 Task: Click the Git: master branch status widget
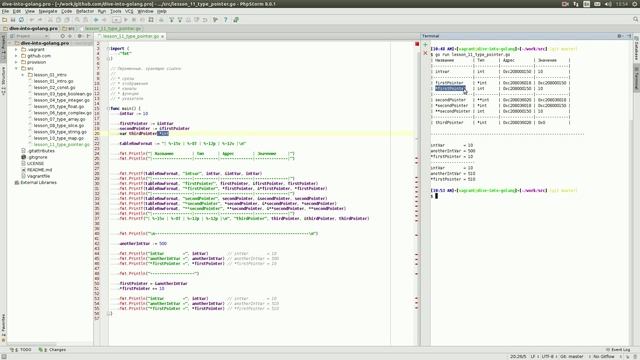[571, 356]
